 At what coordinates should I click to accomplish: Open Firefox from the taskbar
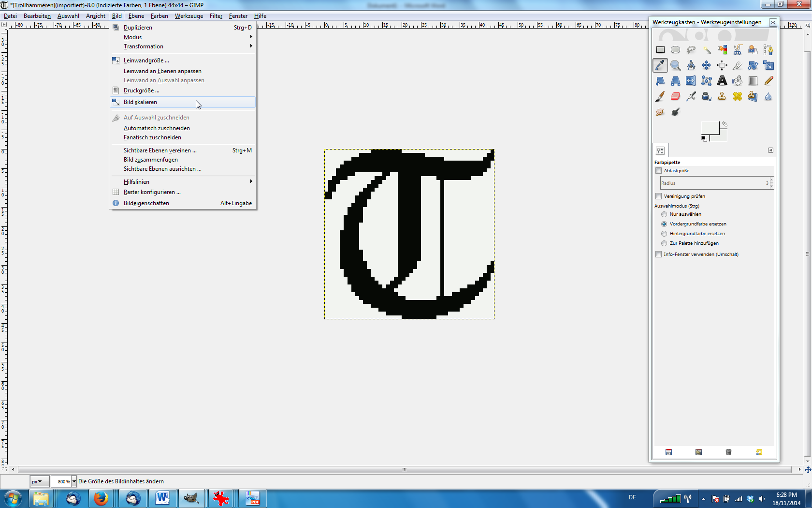click(101, 498)
